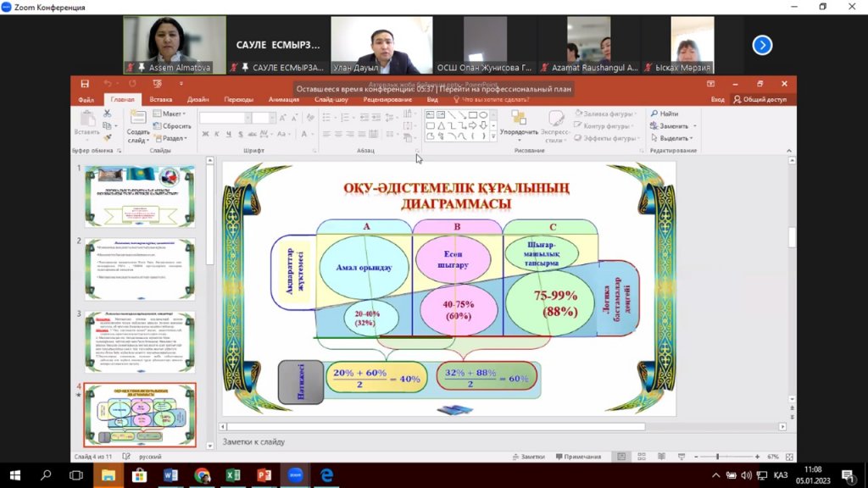Expand the Заменить dropdown arrow
Screen dimensions: 868x488
pos(695,126)
